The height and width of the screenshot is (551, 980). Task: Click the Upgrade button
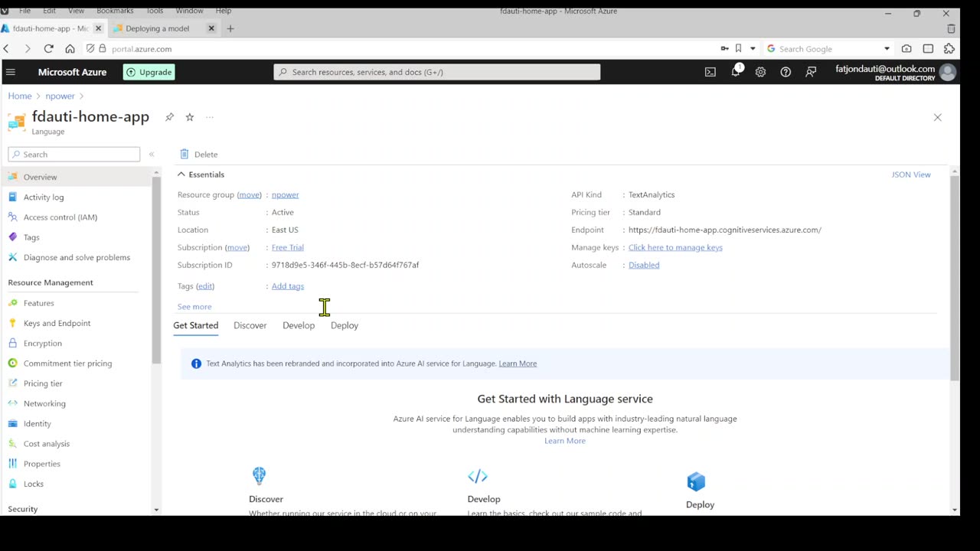pos(149,72)
